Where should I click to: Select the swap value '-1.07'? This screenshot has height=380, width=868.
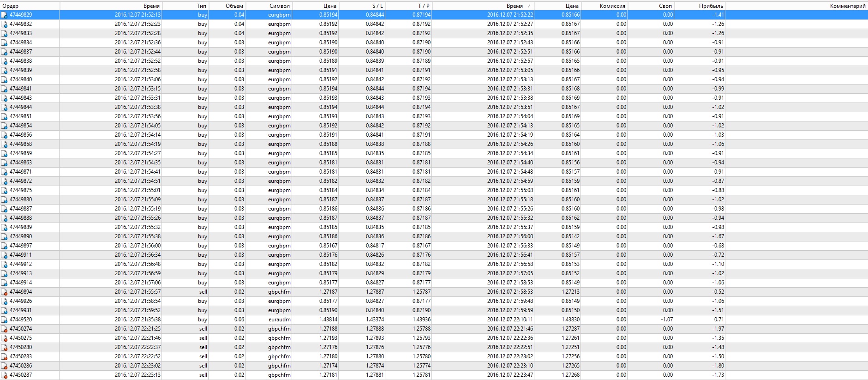pyautogui.click(x=666, y=320)
